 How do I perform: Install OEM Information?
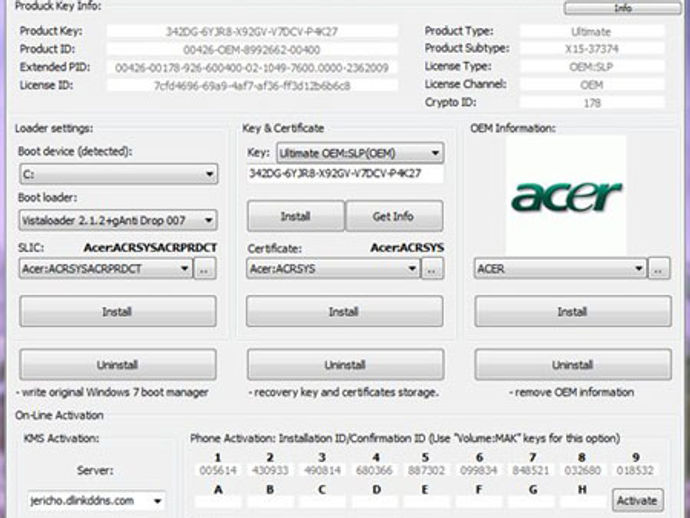(x=573, y=312)
